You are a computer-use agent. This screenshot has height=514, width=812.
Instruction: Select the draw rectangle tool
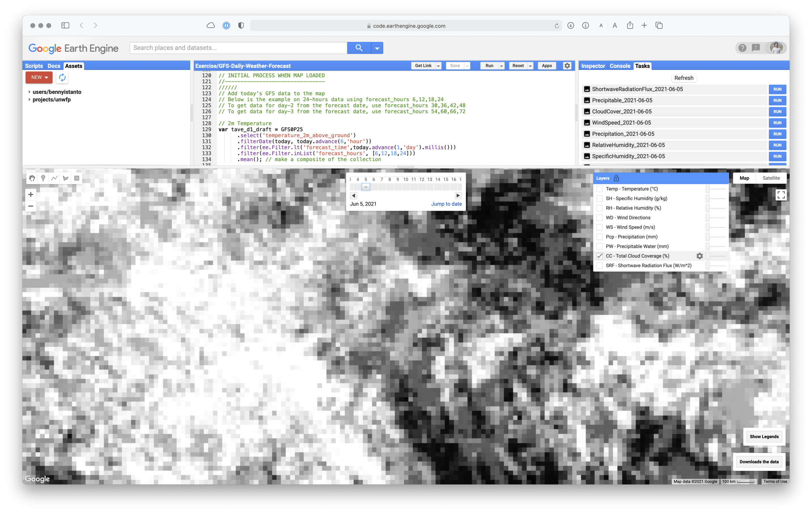click(x=77, y=178)
